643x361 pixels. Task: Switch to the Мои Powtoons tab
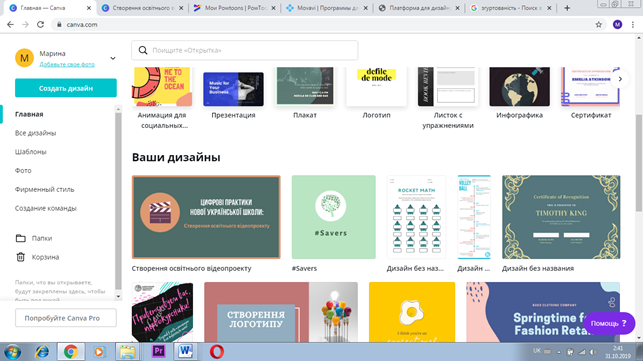(x=235, y=8)
